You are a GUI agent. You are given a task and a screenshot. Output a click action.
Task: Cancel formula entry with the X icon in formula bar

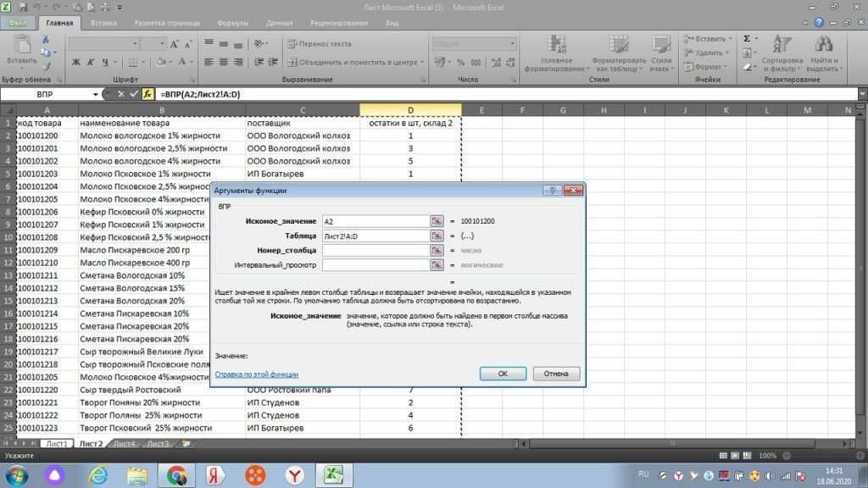point(120,94)
